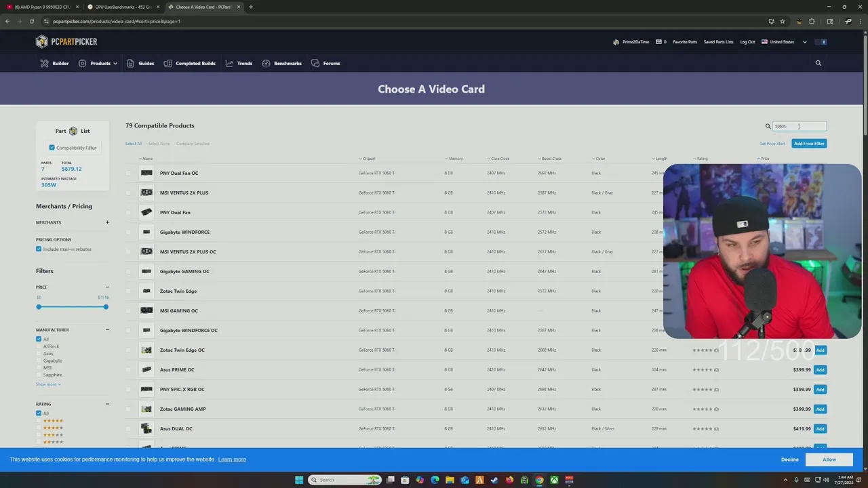Close the GPU UserBenchmarks tab
Viewport: 868px width, 488px height.
[x=158, y=7]
